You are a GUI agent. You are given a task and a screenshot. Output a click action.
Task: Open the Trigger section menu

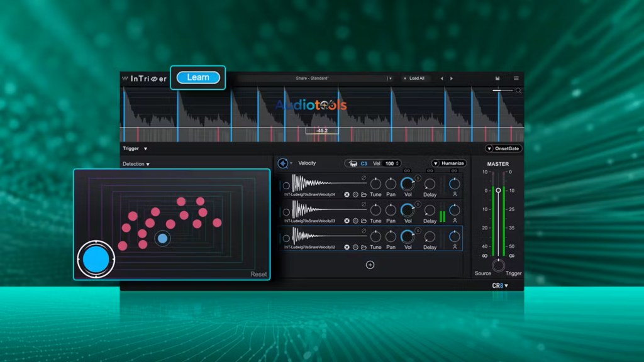tap(132, 148)
